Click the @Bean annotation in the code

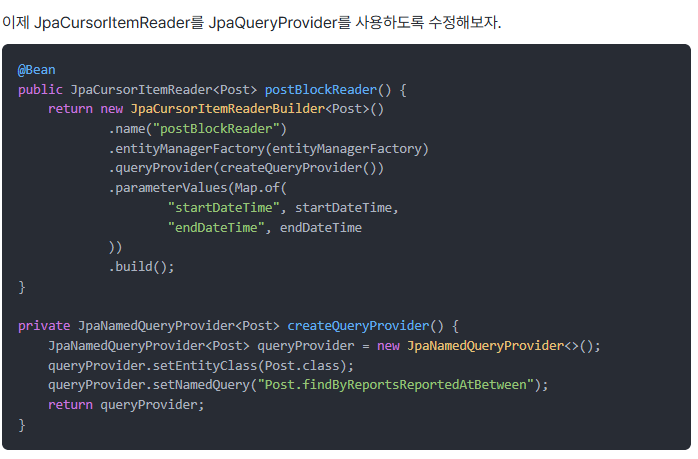click(37, 70)
